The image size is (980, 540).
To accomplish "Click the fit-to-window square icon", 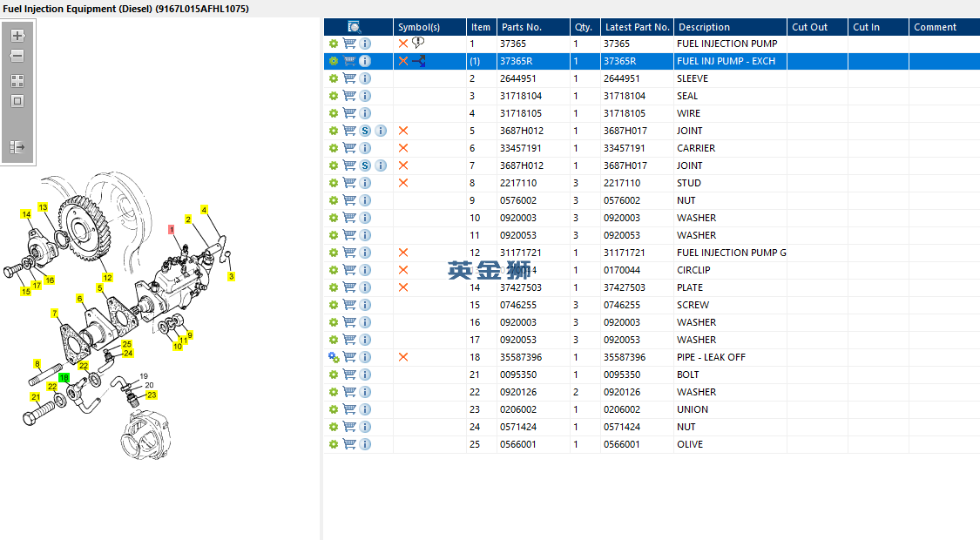I will coord(17,101).
